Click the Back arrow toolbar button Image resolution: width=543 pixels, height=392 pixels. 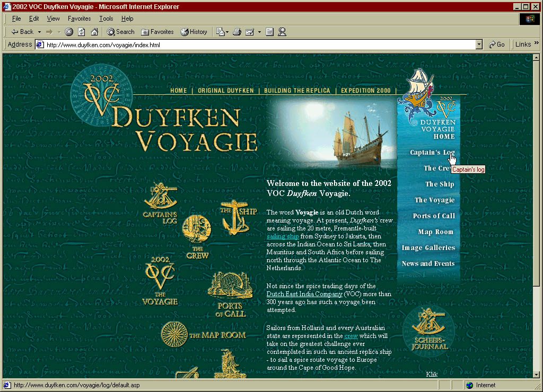click(22, 32)
